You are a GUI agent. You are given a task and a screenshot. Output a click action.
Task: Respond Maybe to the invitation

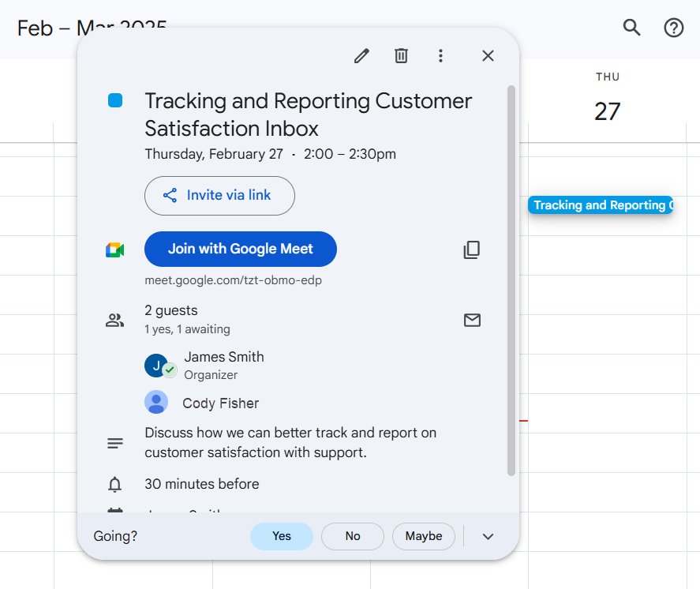[424, 536]
